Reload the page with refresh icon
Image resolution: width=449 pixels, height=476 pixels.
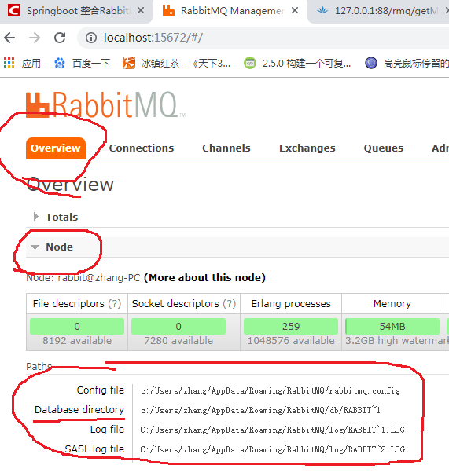(x=60, y=38)
